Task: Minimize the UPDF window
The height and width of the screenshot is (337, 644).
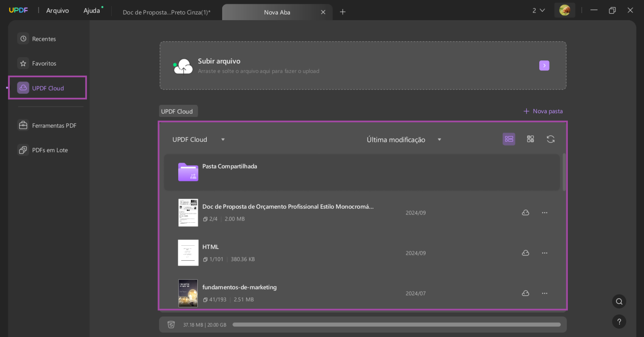Action: [x=594, y=10]
